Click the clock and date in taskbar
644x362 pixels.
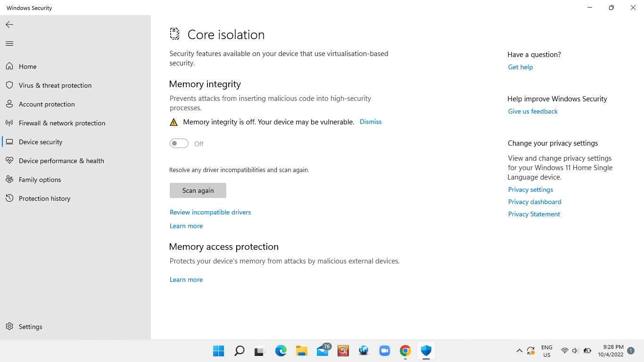pos(611,351)
